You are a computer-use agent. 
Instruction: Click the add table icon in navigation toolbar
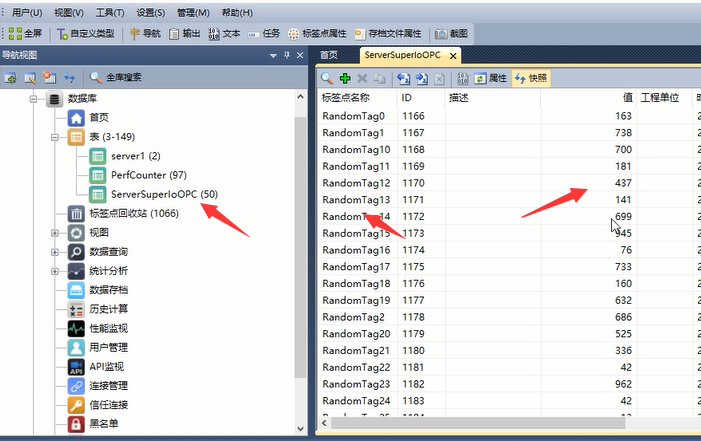click(x=11, y=78)
